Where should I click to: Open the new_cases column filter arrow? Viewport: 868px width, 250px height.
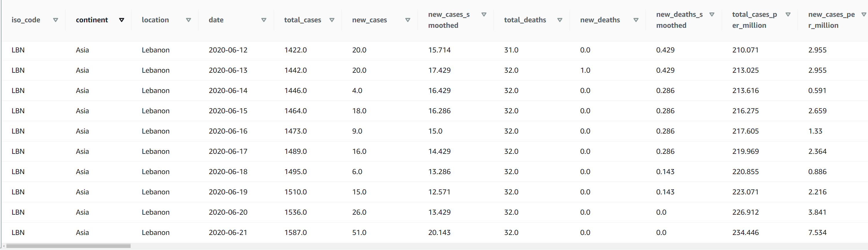pyautogui.click(x=408, y=20)
